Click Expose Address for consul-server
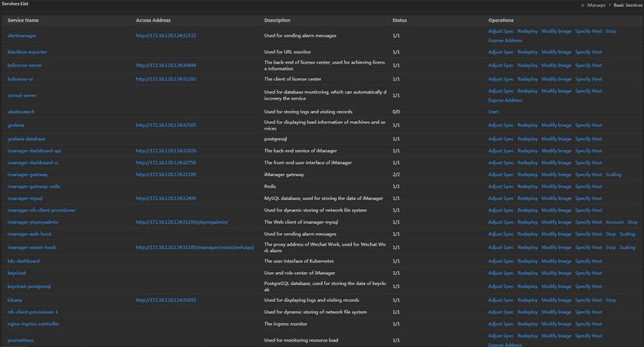644x347 pixels. tap(505, 100)
